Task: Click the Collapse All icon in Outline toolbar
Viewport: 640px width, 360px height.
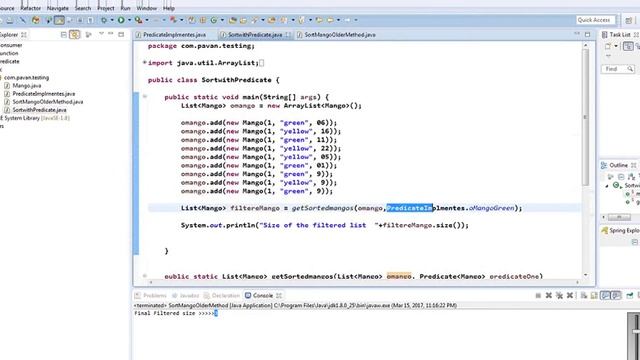Action: click(621, 177)
